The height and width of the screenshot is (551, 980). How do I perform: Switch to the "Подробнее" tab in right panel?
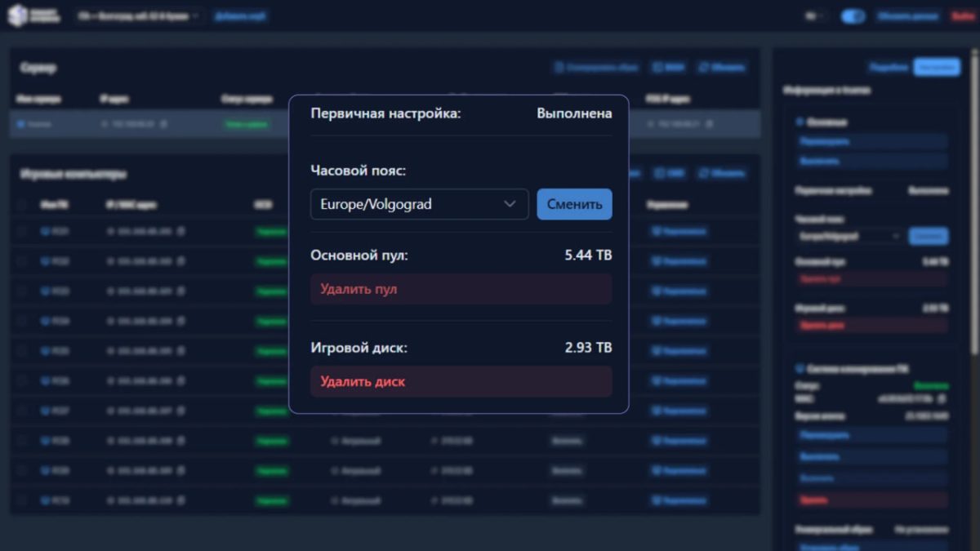(889, 68)
